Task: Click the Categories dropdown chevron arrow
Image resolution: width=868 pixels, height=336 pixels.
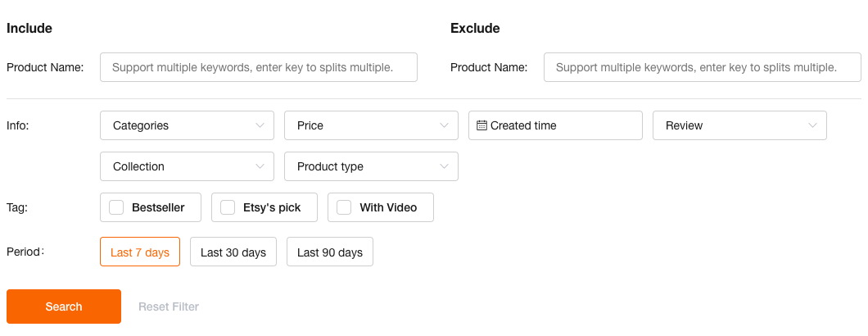Action: click(x=260, y=125)
